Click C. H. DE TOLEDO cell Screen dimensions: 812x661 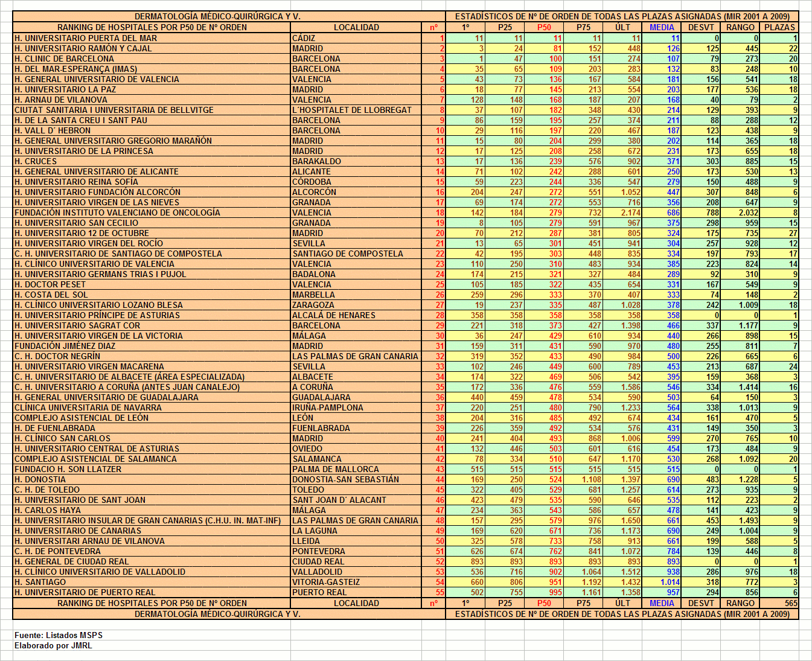tap(152, 490)
